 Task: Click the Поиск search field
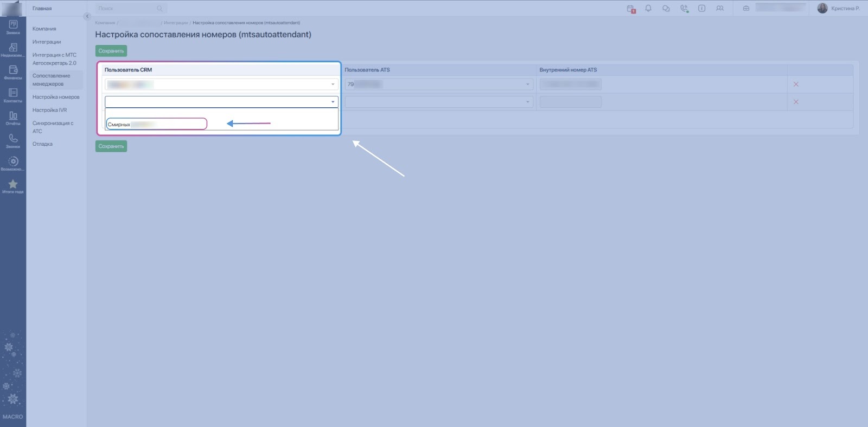coord(127,9)
